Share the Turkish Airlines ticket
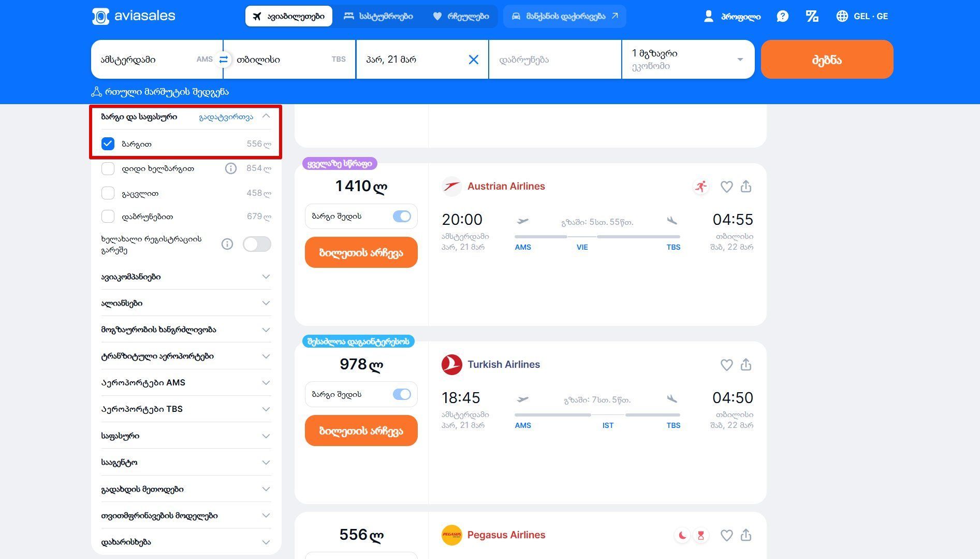This screenshot has height=559, width=980. click(x=746, y=364)
